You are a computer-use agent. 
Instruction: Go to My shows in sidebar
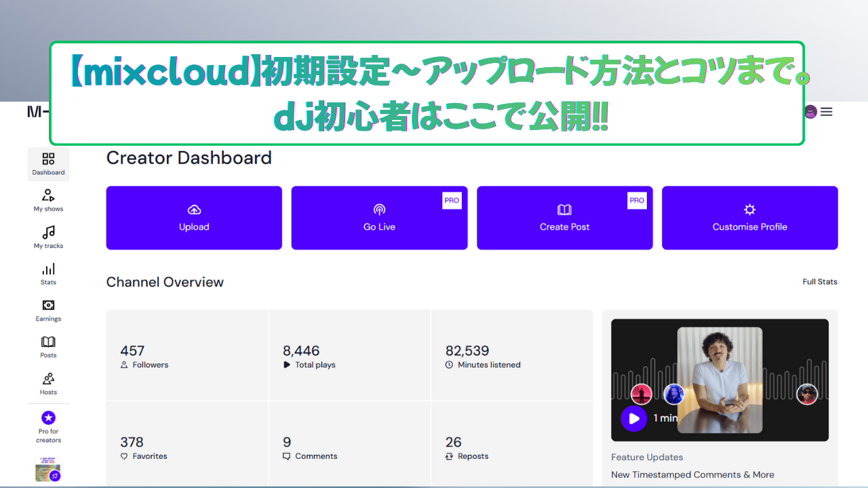click(x=48, y=201)
